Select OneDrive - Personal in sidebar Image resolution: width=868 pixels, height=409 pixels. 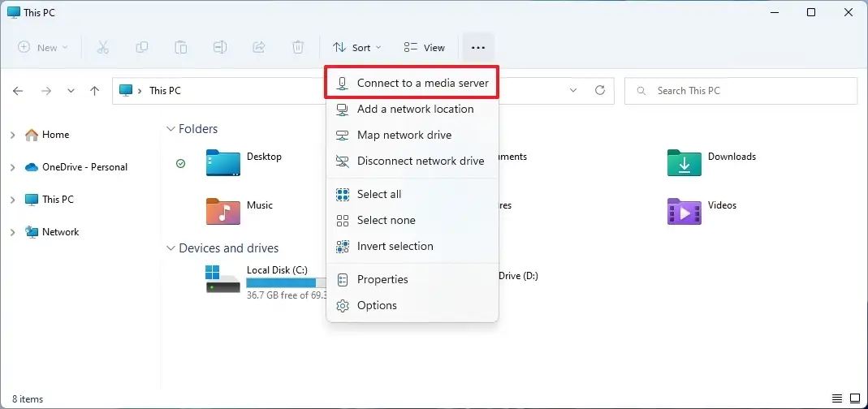coord(84,167)
